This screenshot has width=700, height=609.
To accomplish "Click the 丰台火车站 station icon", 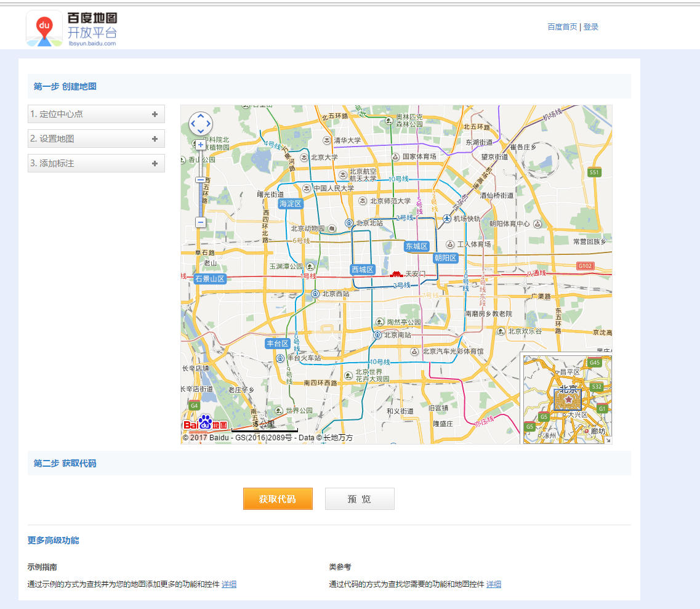I will pyautogui.click(x=280, y=358).
